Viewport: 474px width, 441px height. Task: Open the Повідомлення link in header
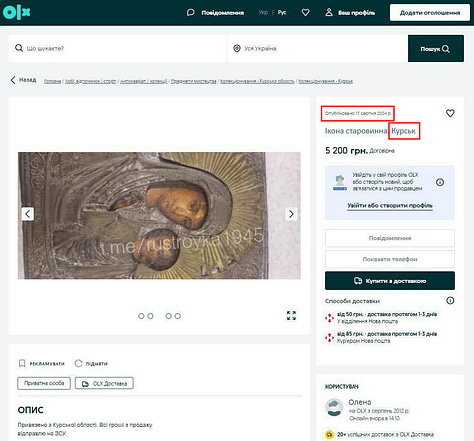tap(222, 13)
